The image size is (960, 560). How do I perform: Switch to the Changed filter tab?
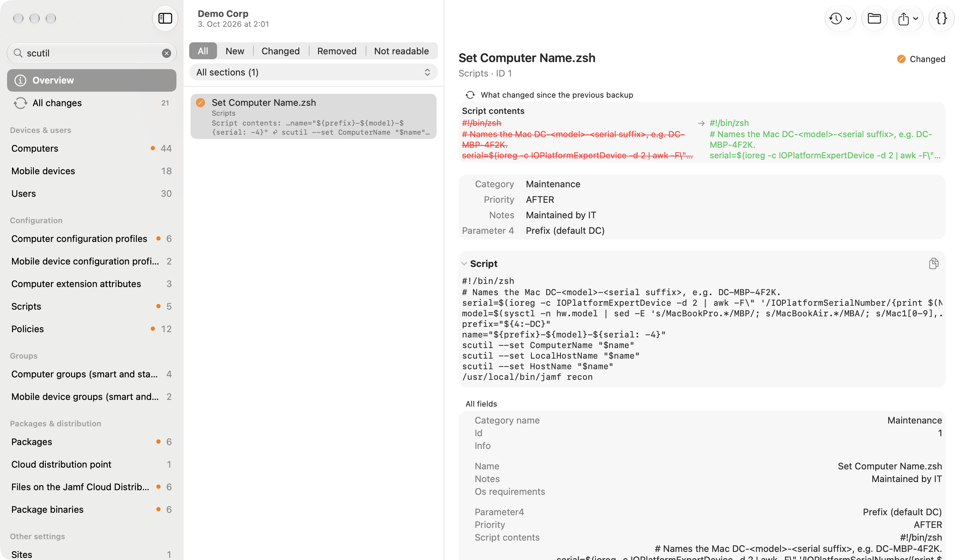click(x=280, y=51)
